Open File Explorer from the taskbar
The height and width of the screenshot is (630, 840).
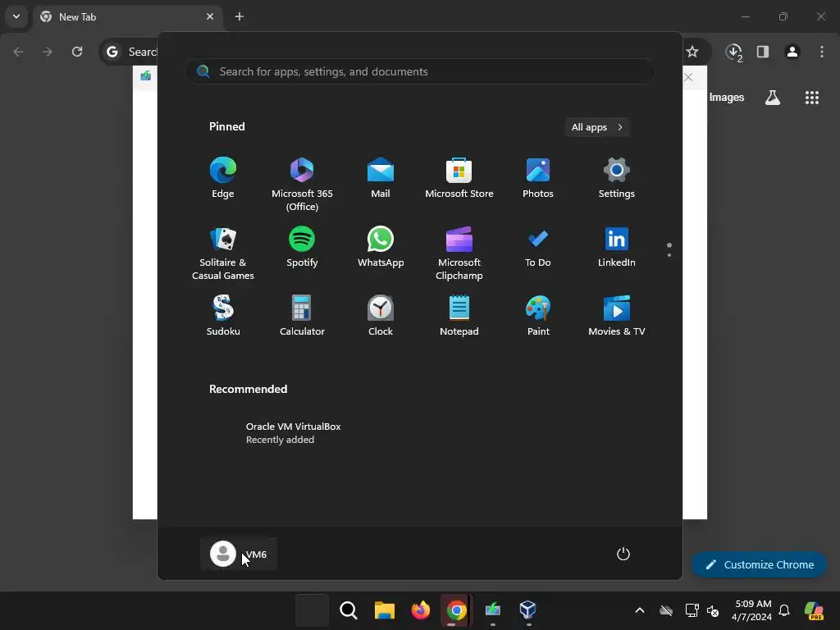(384, 610)
